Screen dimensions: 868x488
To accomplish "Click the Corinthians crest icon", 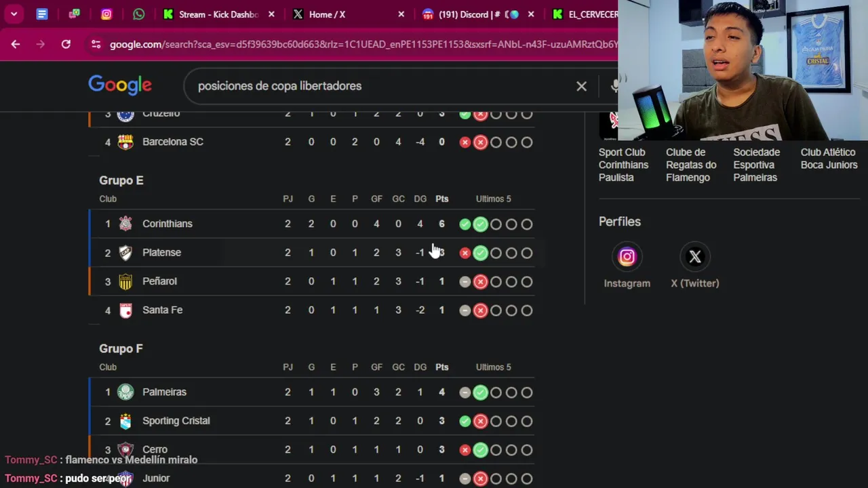I will pos(125,224).
